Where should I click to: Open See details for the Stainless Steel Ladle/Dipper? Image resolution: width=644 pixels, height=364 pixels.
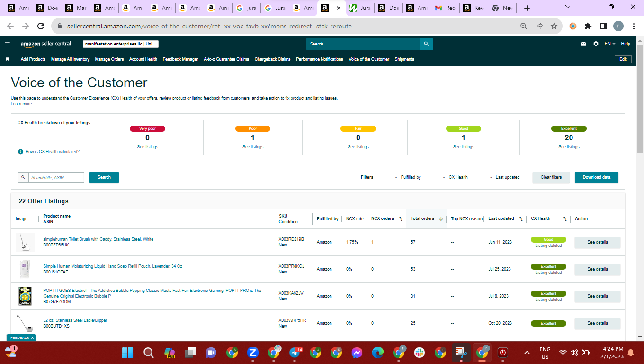[598, 323]
